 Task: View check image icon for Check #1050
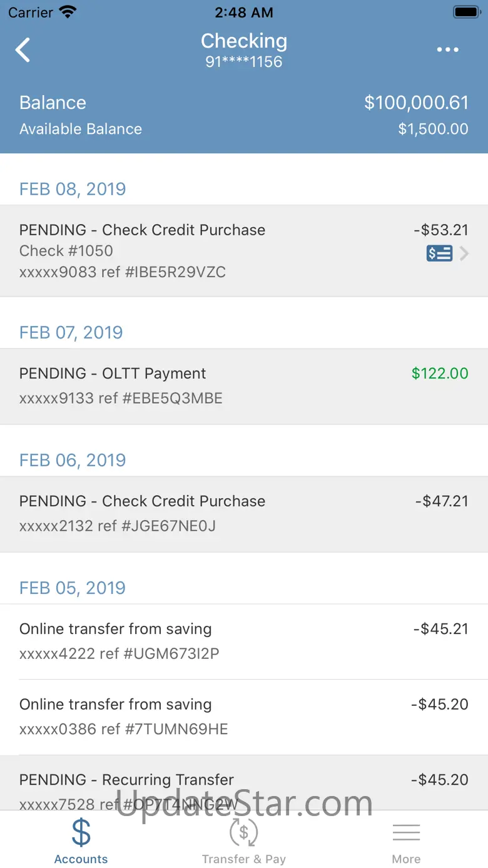tap(439, 253)
